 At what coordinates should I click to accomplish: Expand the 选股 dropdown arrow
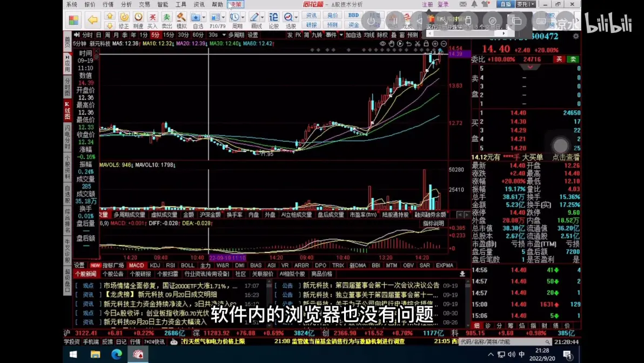[x=296, y=17]
